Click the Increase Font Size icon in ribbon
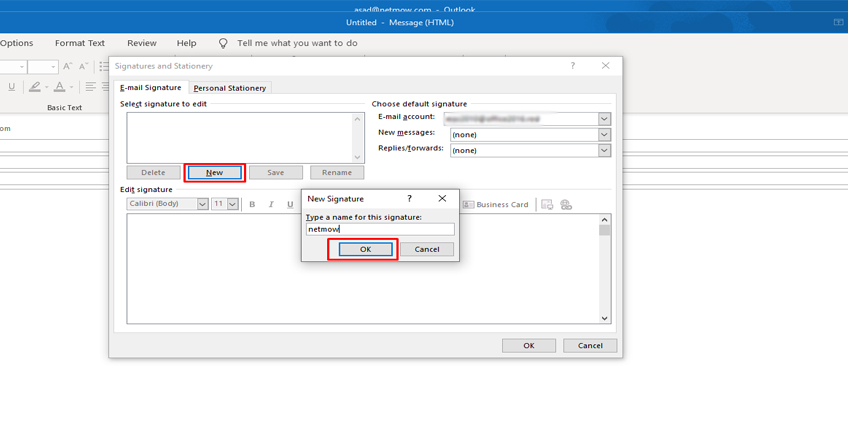Image resolution: width=848 pixels, height=447 pixels. coord(68,66)
